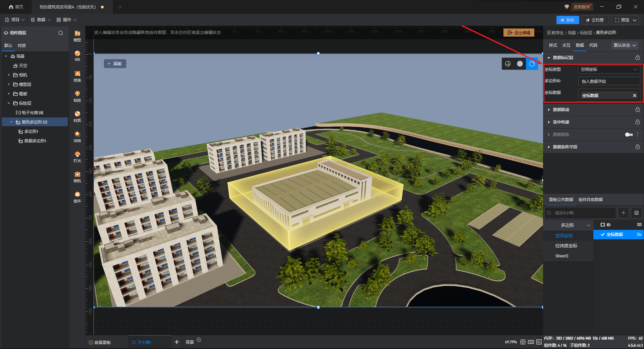Open the 模型 (Model) component icon

click(x=77, y=35)
